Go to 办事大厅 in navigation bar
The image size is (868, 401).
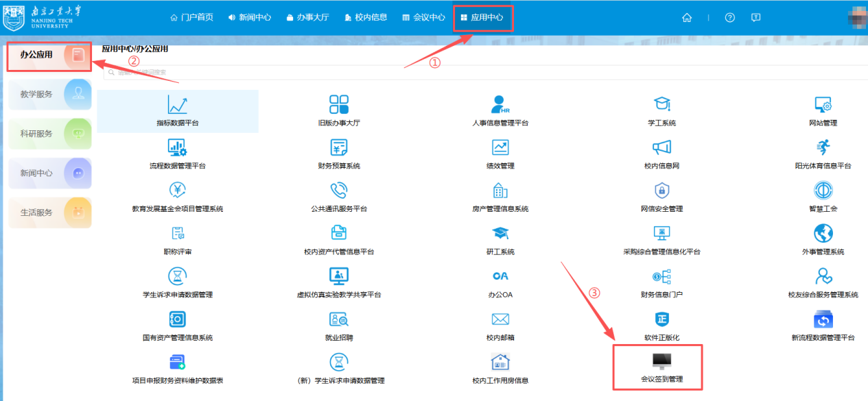tap(307, 18)
